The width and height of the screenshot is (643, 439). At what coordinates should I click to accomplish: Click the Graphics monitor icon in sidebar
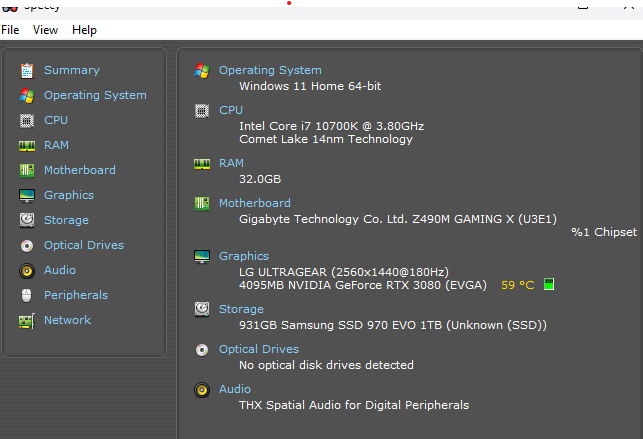[x=27, y=196]
